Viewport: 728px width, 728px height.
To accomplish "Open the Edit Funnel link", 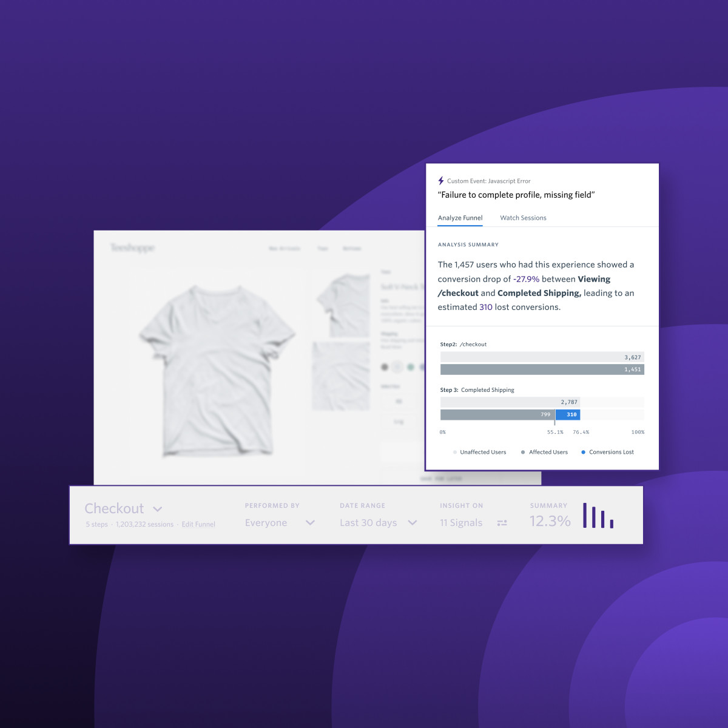I will 198,524.
